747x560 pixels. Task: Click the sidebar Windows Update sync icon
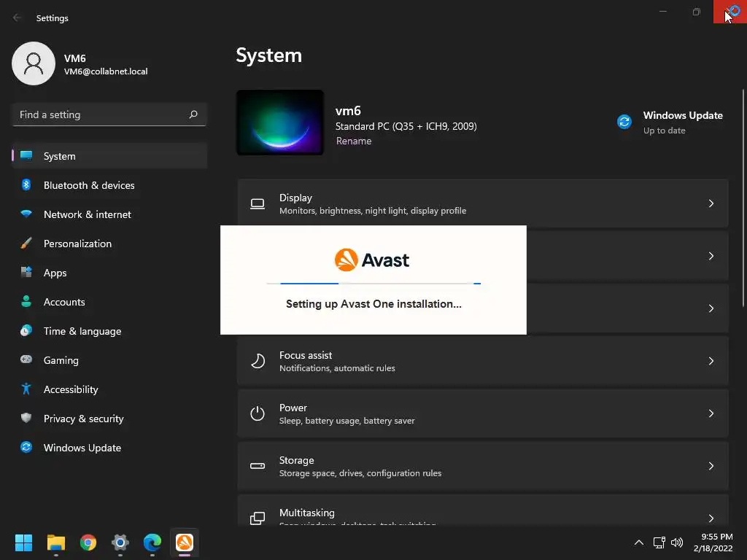(26, 447)
